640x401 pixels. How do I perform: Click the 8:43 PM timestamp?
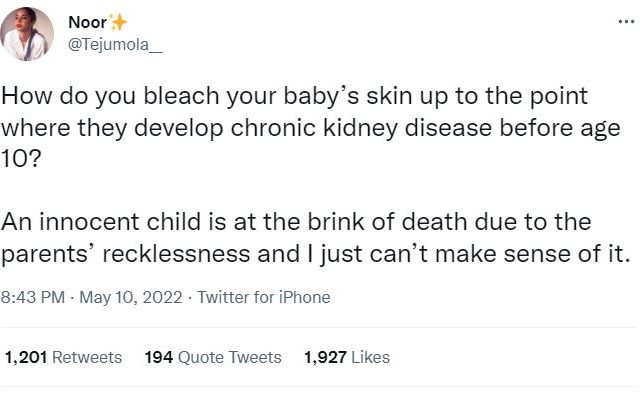tap(34, 297)
